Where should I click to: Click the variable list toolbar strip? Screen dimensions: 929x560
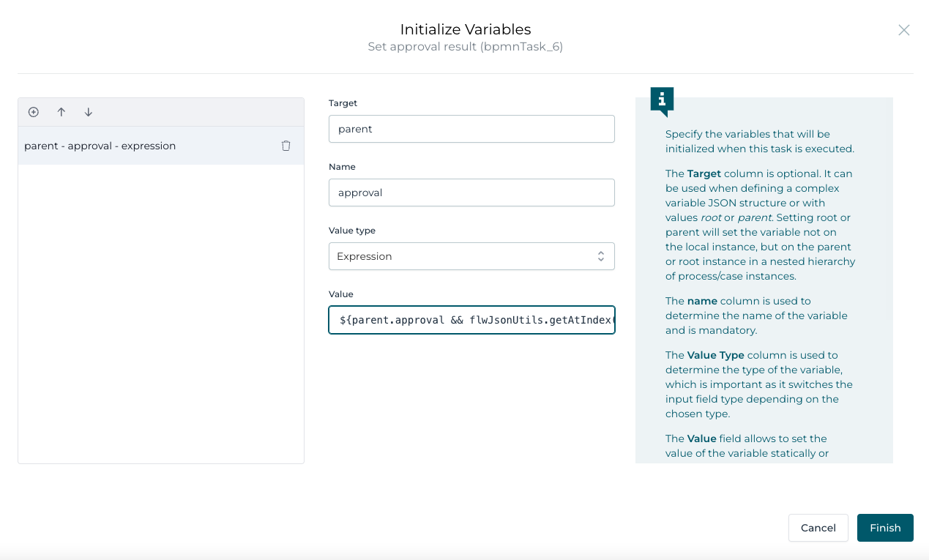[183, 111]
